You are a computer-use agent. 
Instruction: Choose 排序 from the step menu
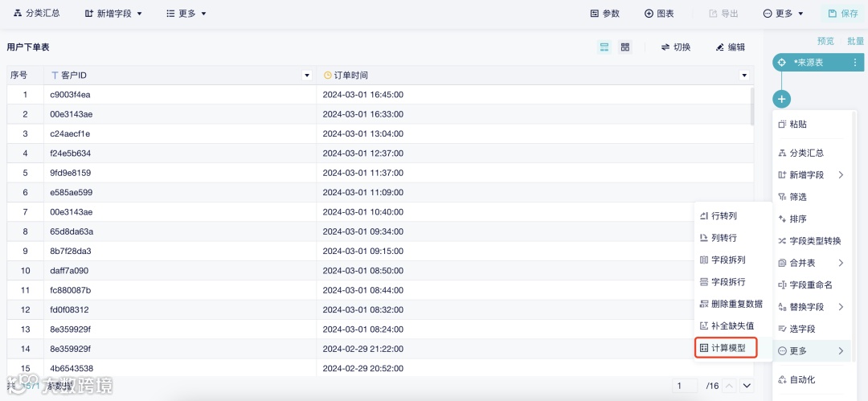798,219
